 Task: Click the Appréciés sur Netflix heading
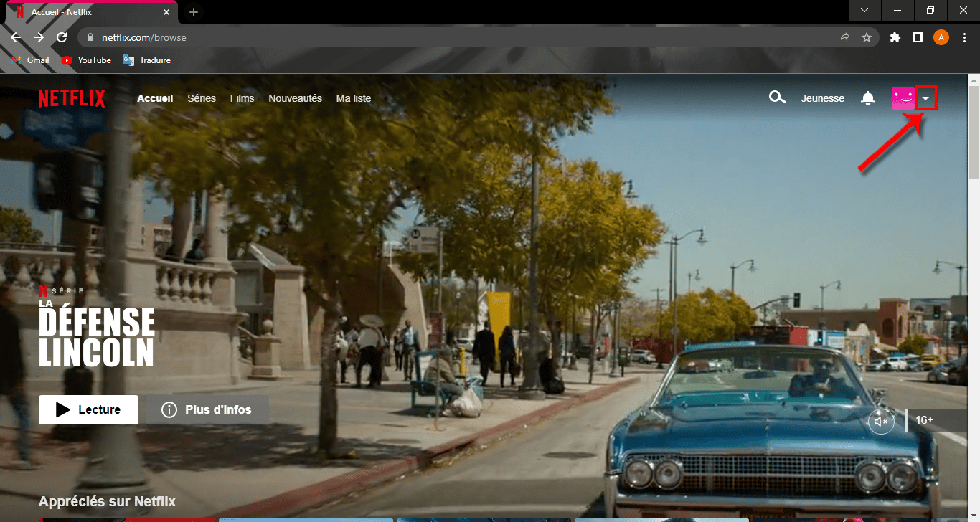click(x=107, y=501)
